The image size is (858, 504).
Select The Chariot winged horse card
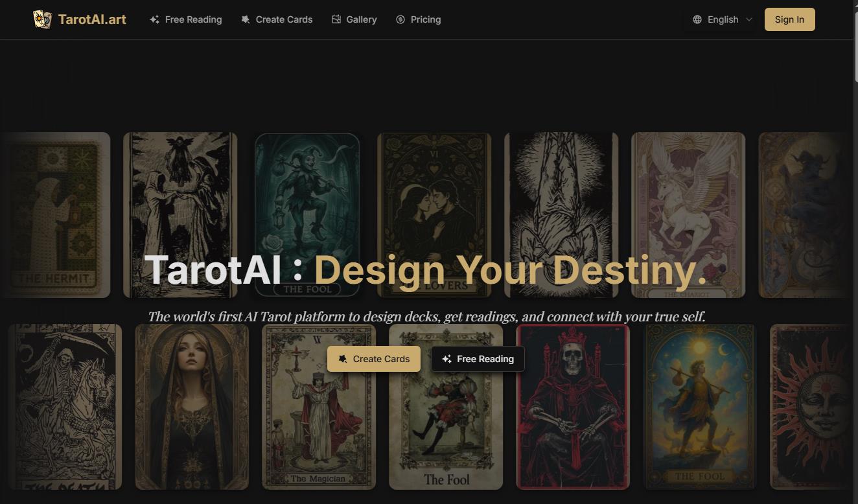pyautogui.click(x=688, y=215)
